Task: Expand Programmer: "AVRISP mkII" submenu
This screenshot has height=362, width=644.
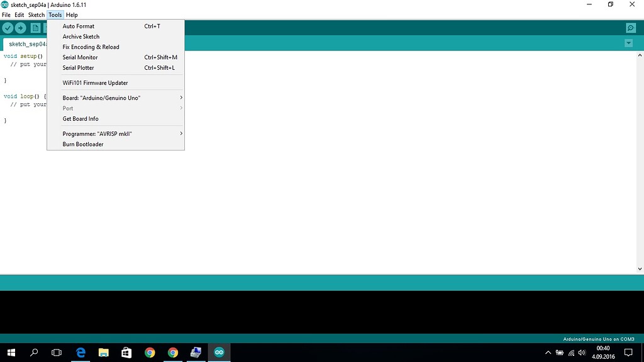Action: [116, 133]
